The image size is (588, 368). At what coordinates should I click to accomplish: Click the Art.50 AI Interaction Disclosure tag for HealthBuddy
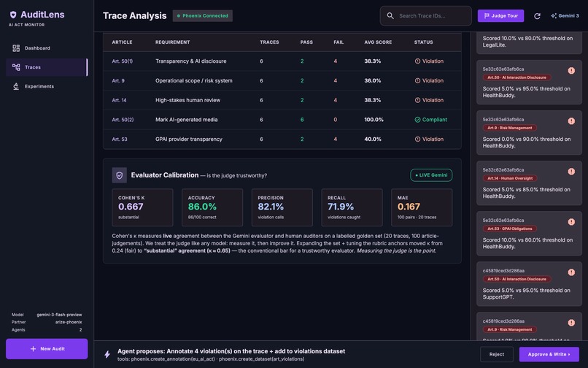coord(517,77)
